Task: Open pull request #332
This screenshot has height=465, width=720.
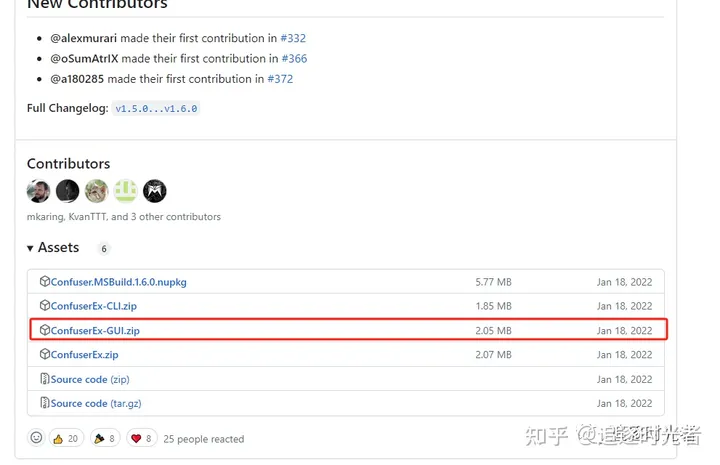Action: 294,38
